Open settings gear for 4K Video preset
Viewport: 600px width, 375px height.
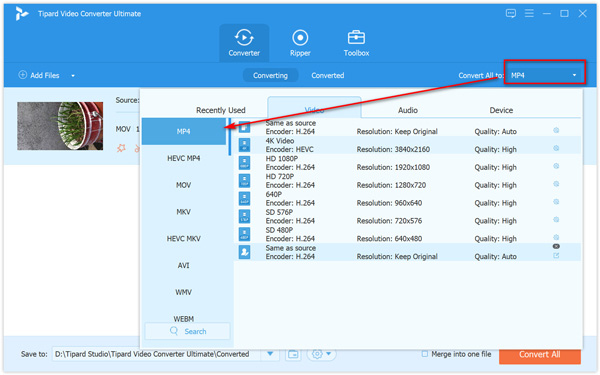click(x=556, y=148)
